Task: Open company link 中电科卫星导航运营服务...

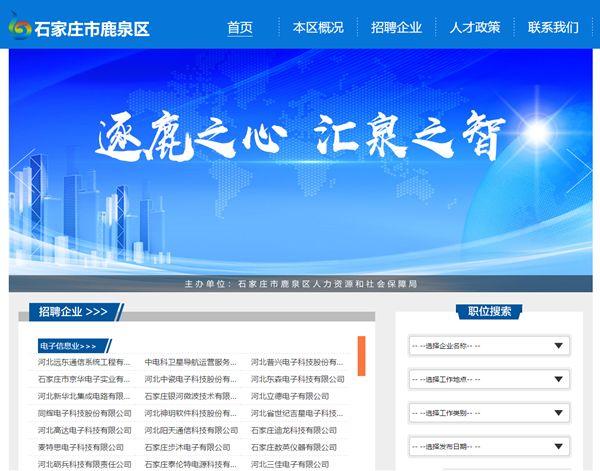Action: coord(190,362)
